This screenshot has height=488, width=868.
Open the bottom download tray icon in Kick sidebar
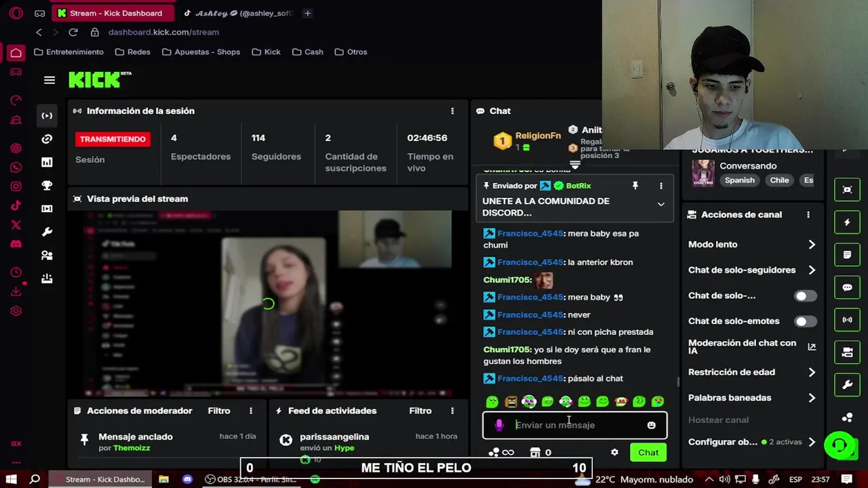[47, 279]
